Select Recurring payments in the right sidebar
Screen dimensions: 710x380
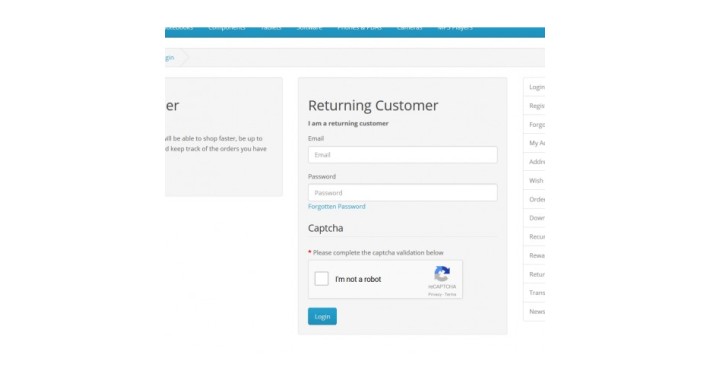coord(534,236)
